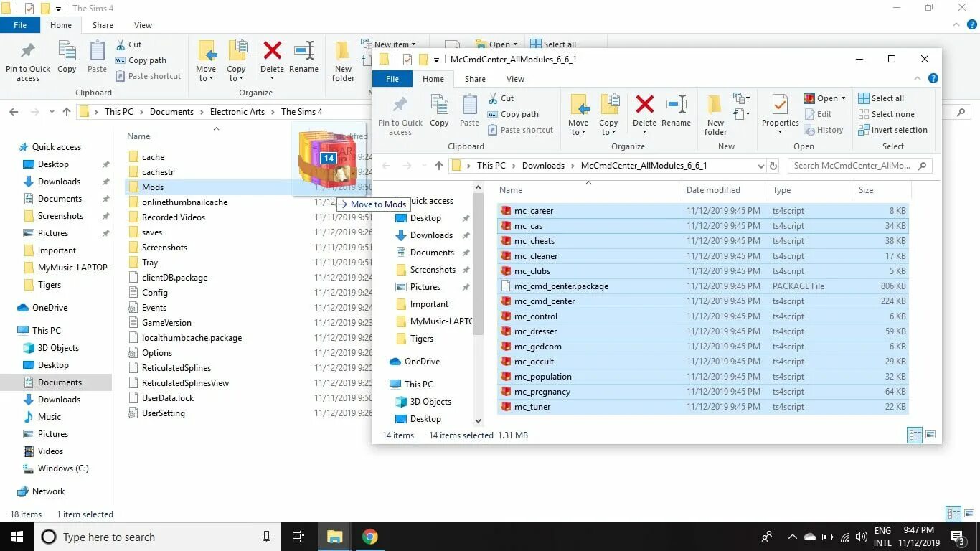Click Copy path in The Sims 4 window

tap(141, 60)
